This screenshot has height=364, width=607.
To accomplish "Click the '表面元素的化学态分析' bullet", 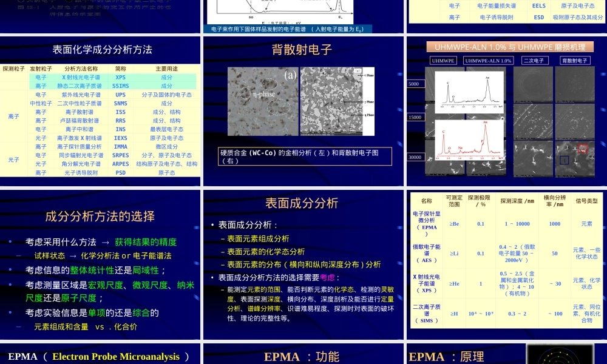I will [266, 252].
